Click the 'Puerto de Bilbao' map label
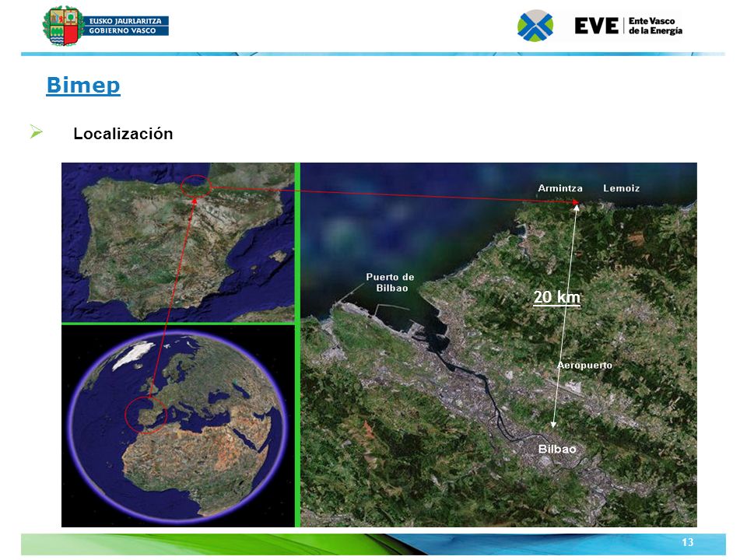This screenshot has height=560, width=747. click(x=390, y=282)
